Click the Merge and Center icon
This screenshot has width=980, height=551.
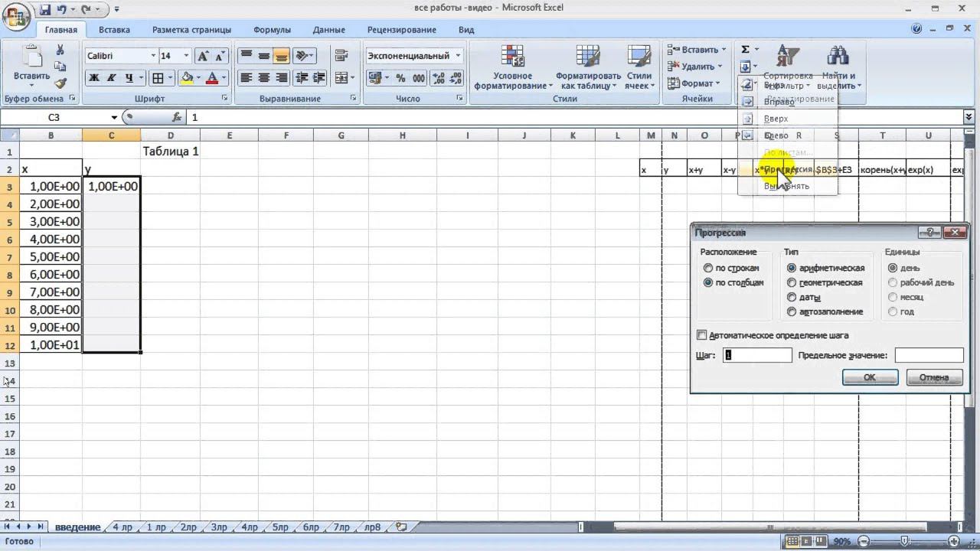click(340, 78)
